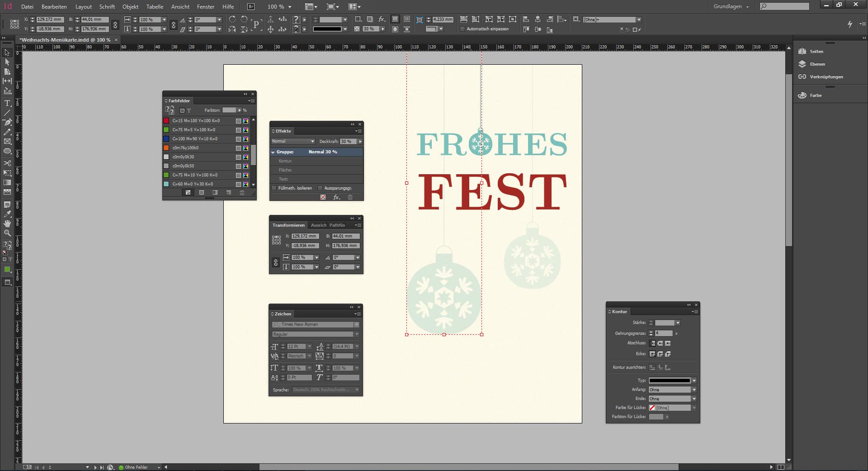
Task: Toggle Automatisch einpassen checkbox
Action: point(462,29)
